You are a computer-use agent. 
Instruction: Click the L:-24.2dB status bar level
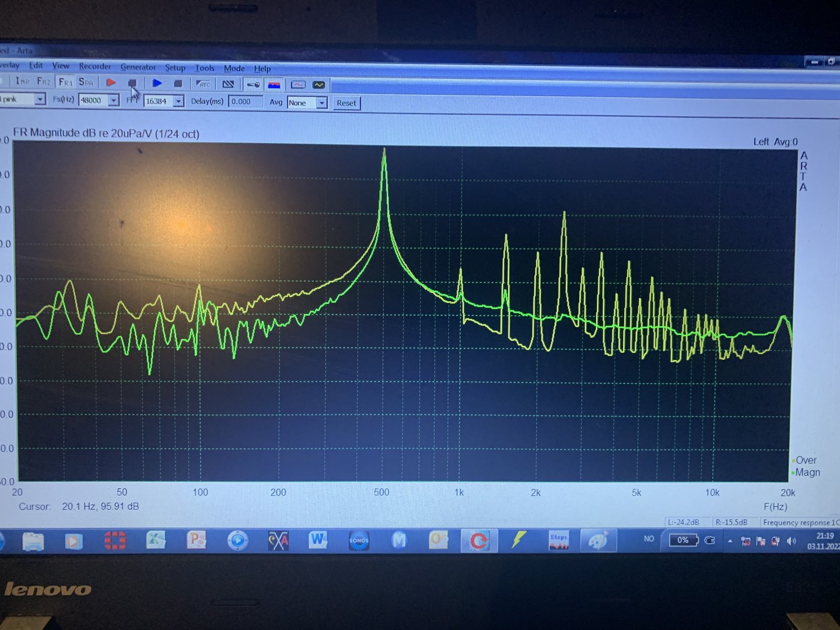[683, 522]
